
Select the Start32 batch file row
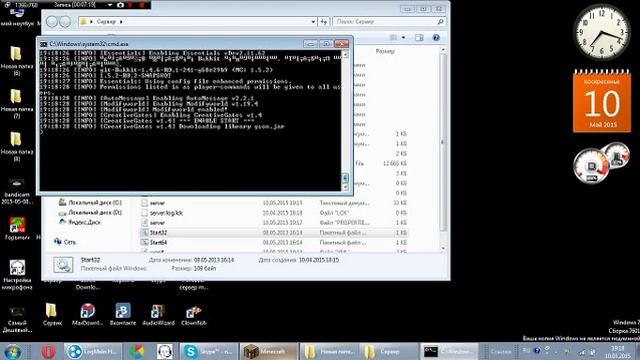point(273,232)
